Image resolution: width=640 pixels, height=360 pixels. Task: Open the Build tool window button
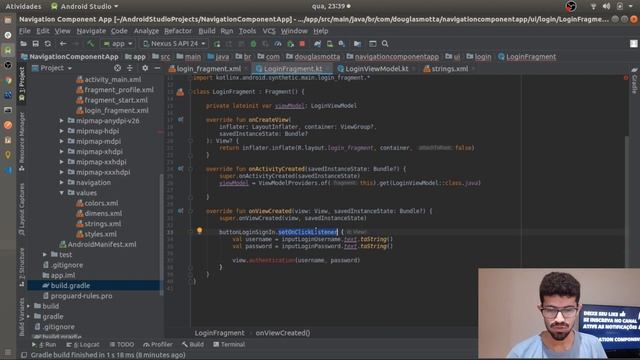click(193, 345)
